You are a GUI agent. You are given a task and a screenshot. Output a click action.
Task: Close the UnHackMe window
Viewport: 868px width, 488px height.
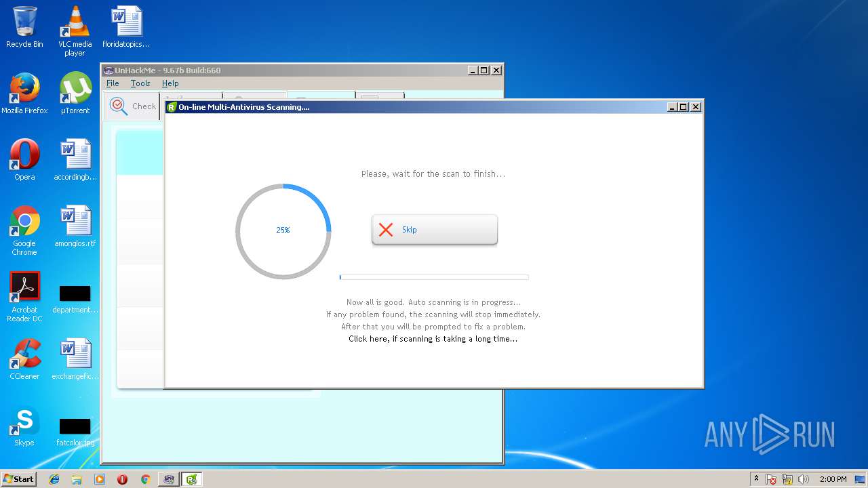point(496,70)
